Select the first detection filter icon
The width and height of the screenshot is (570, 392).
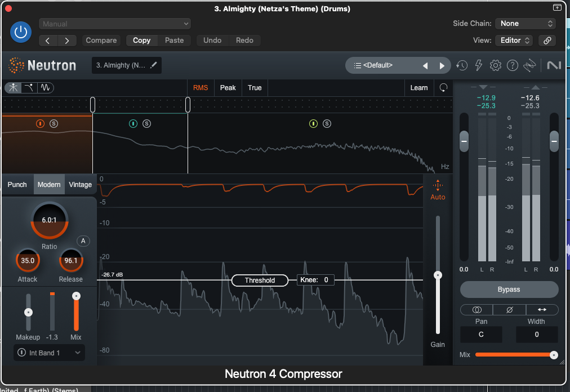[14, 88]
